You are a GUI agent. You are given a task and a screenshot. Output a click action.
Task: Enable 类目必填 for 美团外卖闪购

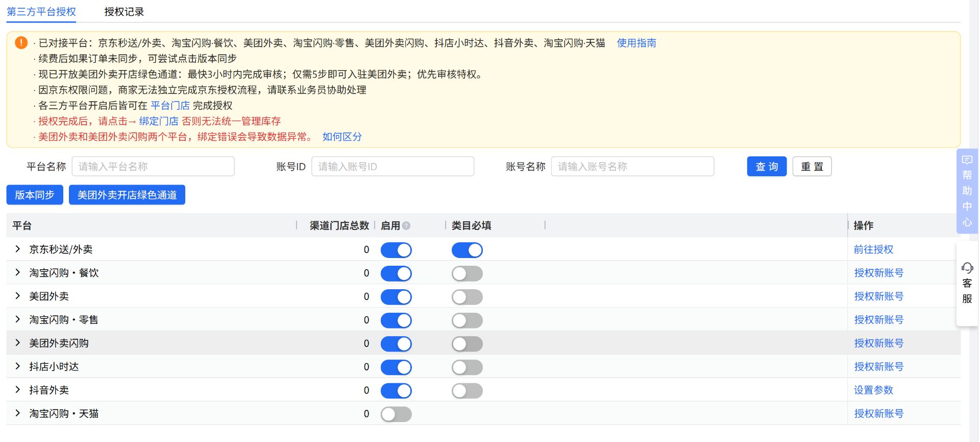(x=467, y=344)
